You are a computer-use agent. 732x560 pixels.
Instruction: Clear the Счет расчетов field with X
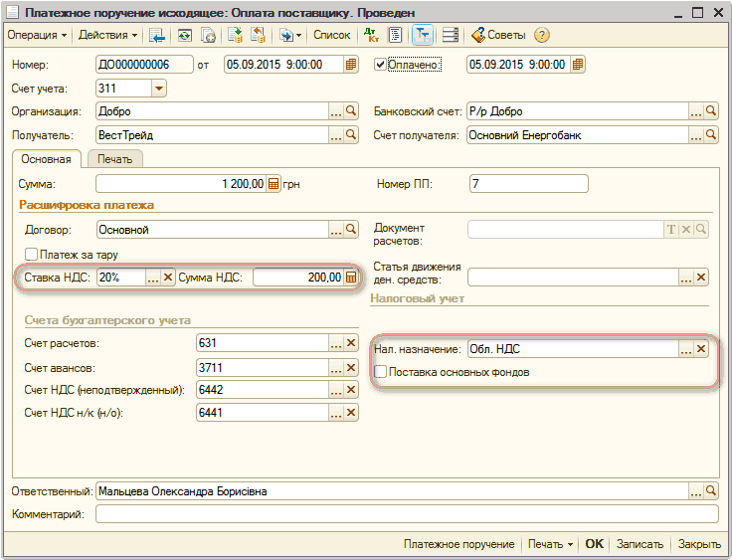(x=350, y=343)
